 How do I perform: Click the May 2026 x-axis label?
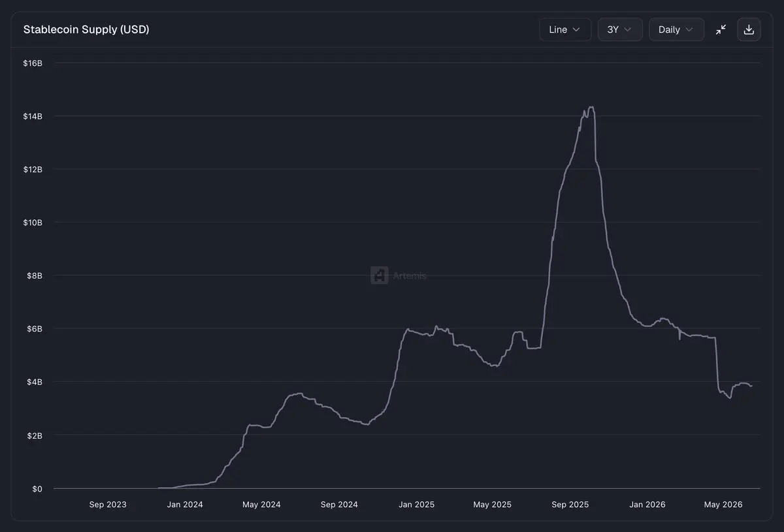[x=723, y=505]
